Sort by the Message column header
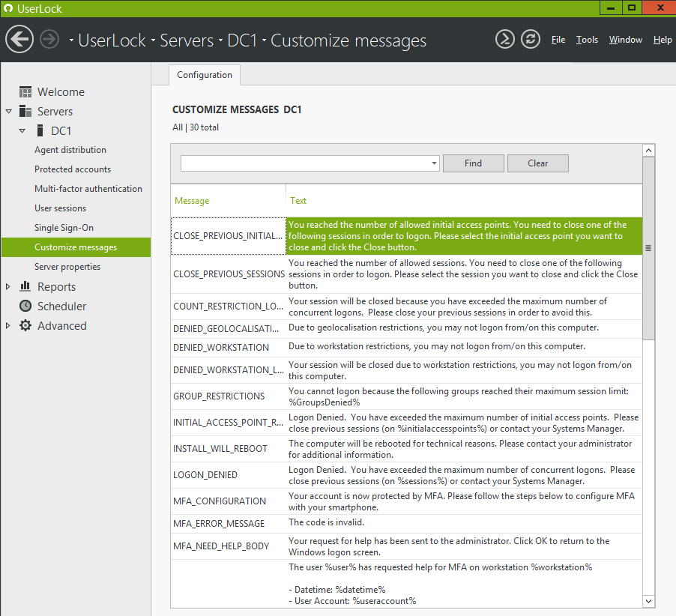Image resolution: width=676 pixels, height=616 pixels. coord(192,201)
